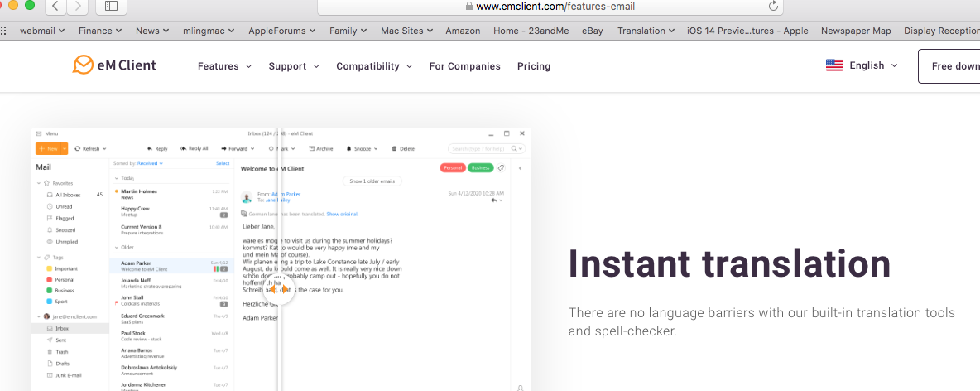Click the Show original link
The image size is (980, 391).
[342, 214]
